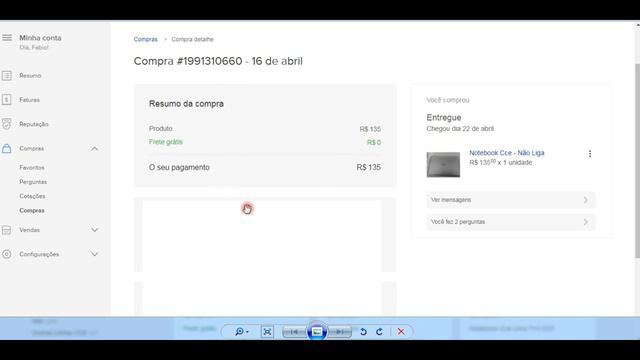Viewport: 640px width, 360px height.
Task: Click Você fez 2 perguntas button
Action: tap(511, 222)
